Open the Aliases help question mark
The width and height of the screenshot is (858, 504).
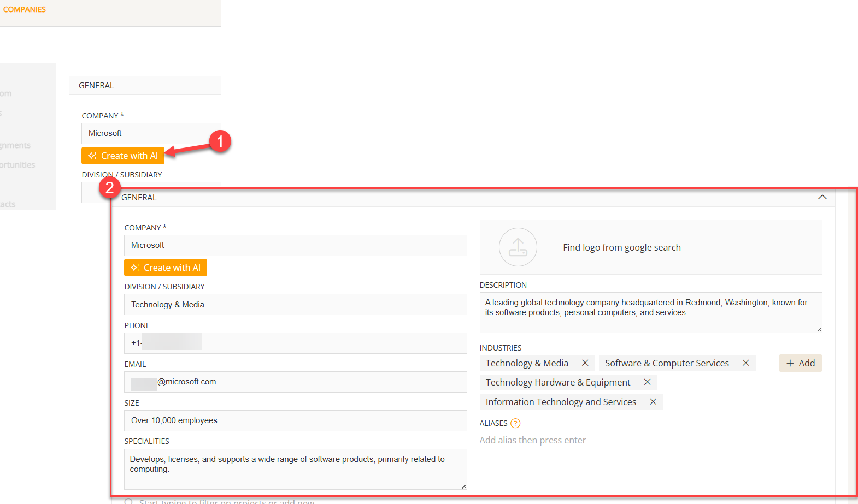[515, 423]
